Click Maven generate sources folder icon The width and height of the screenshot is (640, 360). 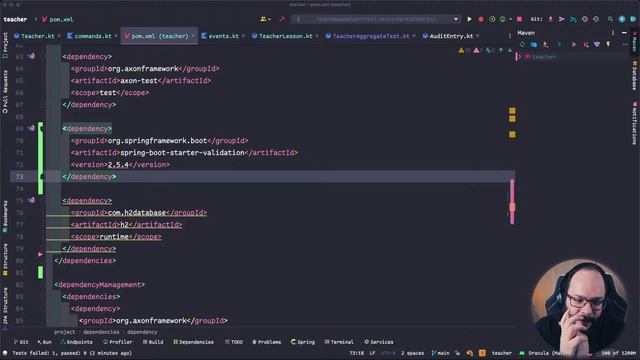[534, 44]
